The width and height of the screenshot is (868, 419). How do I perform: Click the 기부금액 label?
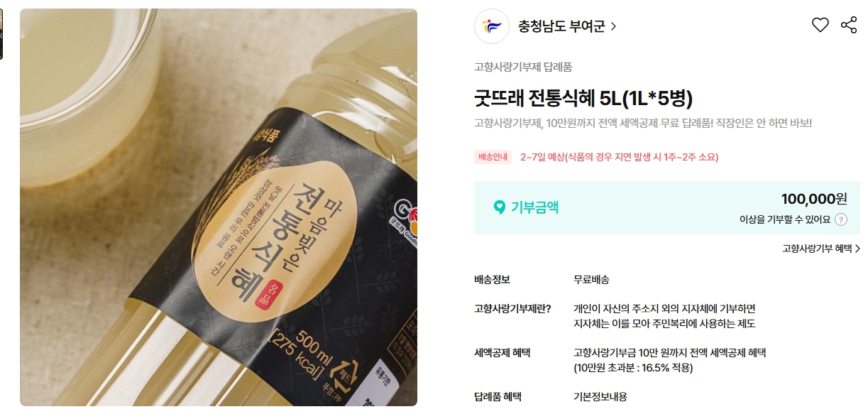[534, 207]
